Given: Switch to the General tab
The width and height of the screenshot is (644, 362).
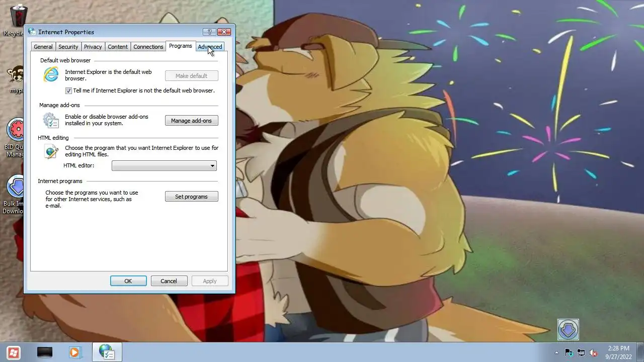Looking at the screenshot, I should click(43, 47).
